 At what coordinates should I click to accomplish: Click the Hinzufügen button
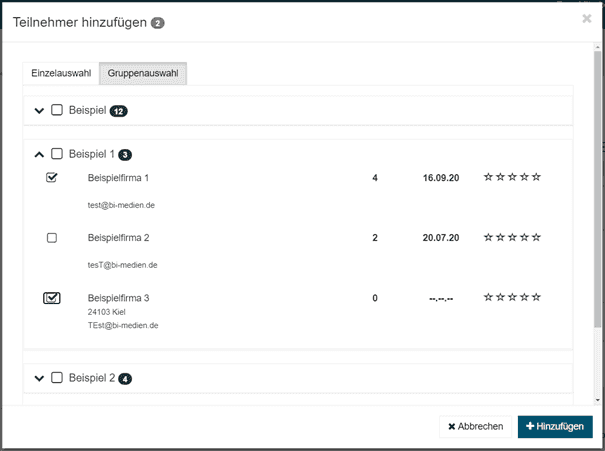click(x=554, y=426)
